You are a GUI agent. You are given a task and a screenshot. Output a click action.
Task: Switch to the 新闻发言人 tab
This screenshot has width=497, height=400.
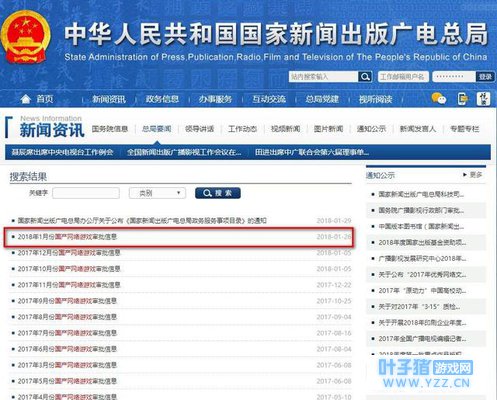point(418,129)
